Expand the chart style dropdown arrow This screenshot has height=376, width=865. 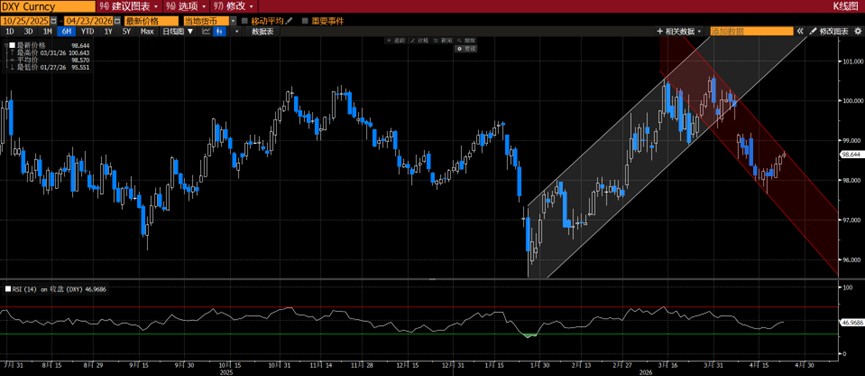pyautogui.click(x=237, y=31)
